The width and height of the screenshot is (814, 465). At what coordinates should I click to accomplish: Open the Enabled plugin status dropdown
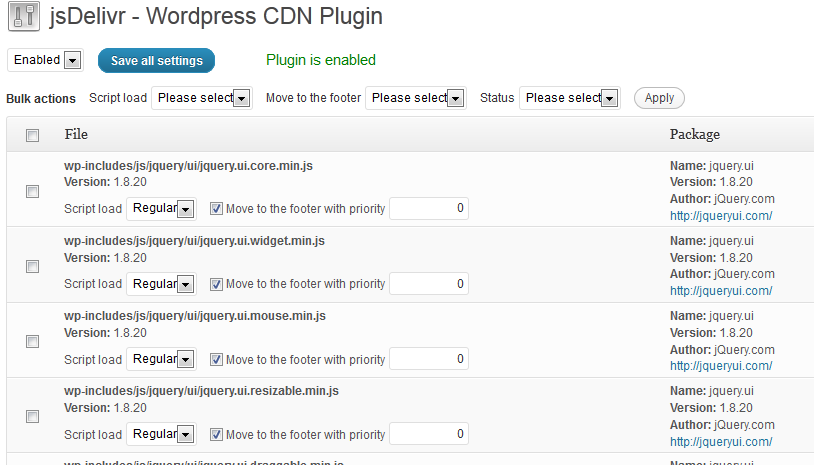tap(45, 60)
